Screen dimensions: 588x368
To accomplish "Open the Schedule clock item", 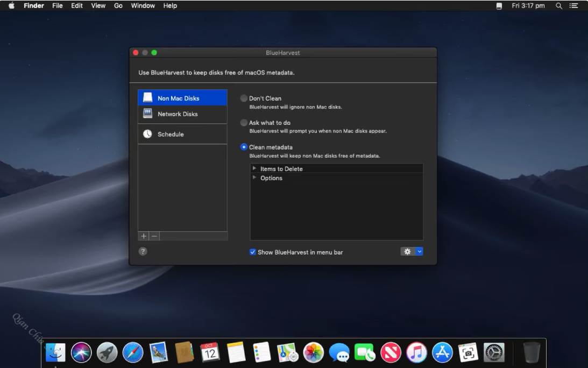I will [x=182, y=134].
